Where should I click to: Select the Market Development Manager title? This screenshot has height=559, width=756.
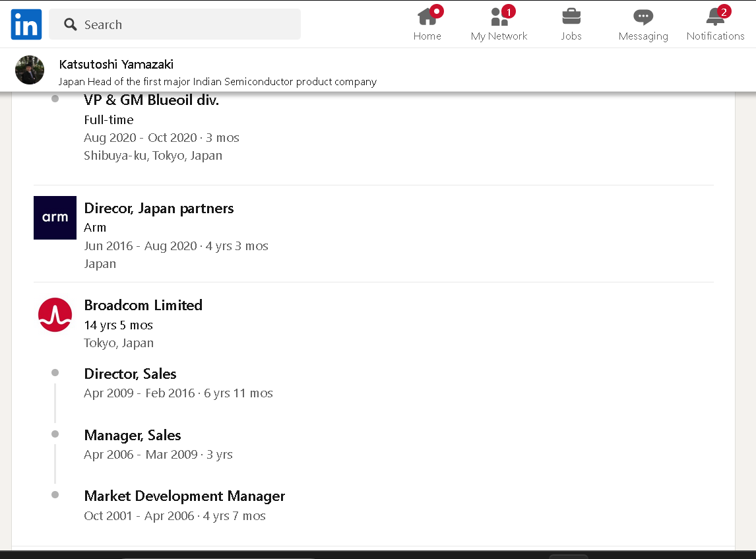tap(185, 496)
